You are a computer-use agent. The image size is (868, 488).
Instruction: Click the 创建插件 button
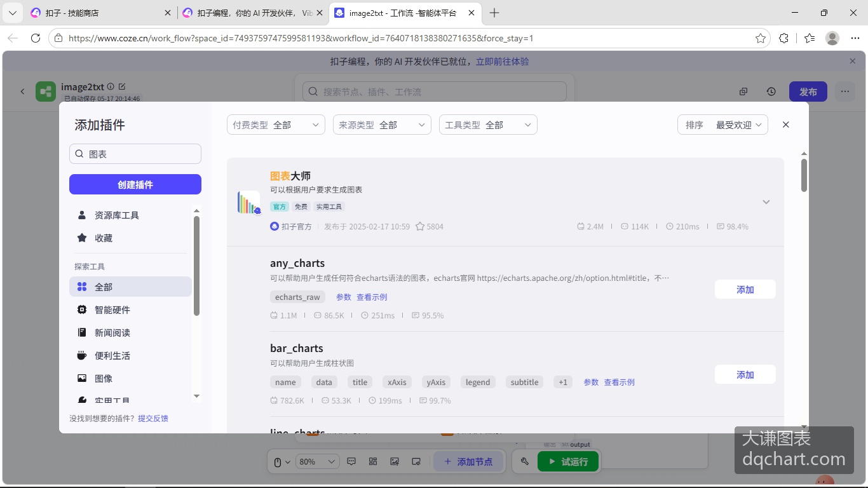click(135, 184)
